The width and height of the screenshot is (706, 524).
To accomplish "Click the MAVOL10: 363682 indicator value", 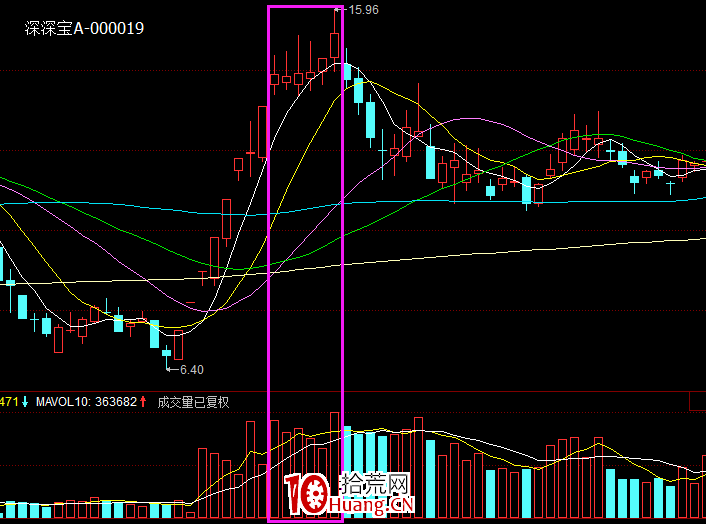I will pos(86,402).
